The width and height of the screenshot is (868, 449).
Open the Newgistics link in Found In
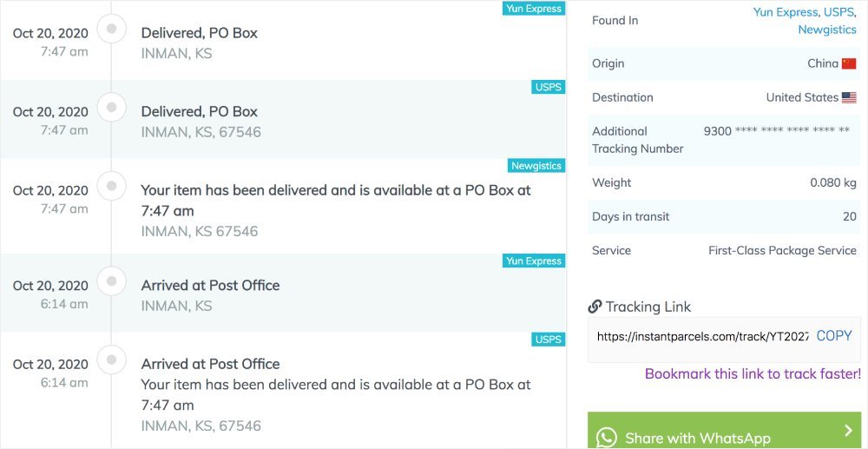(826, 30)
